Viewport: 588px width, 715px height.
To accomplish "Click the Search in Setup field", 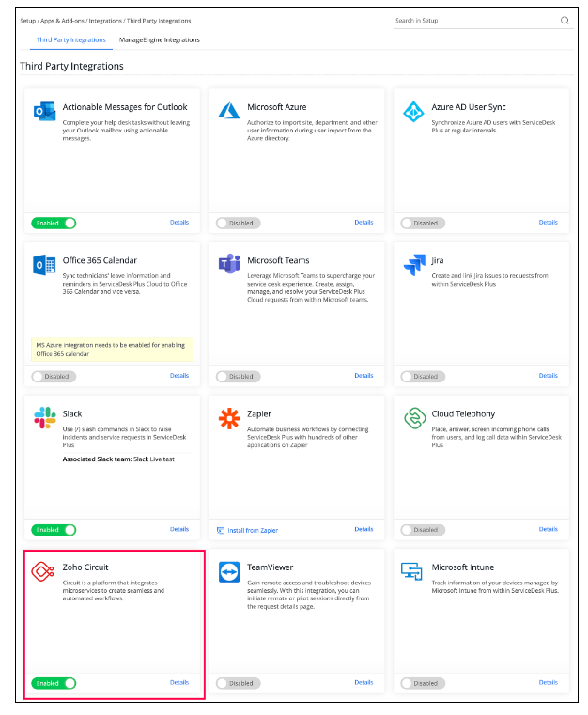I will 476,21.
